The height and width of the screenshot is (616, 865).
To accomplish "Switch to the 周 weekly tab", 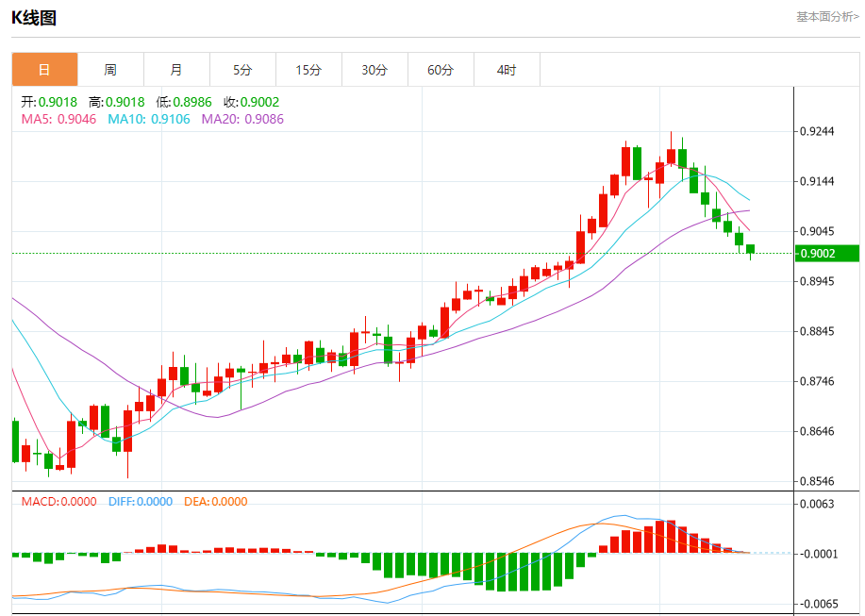I will [x=111, y=70].
